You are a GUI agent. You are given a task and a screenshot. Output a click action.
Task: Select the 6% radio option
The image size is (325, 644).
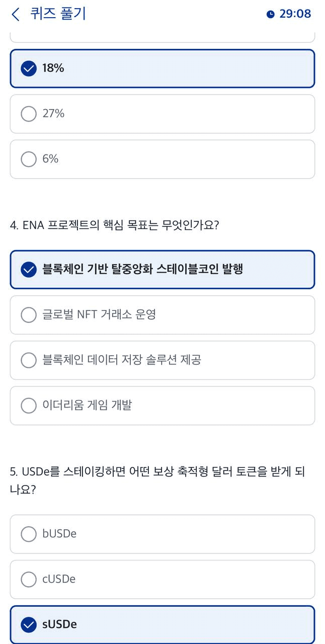29,159
